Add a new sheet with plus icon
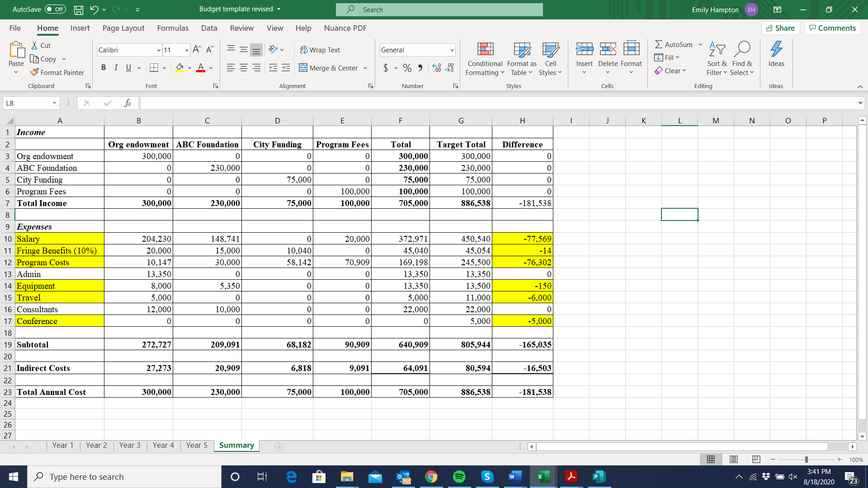This screenshot has width=868, height=488. pyautogui.click(x=279, y=446)
